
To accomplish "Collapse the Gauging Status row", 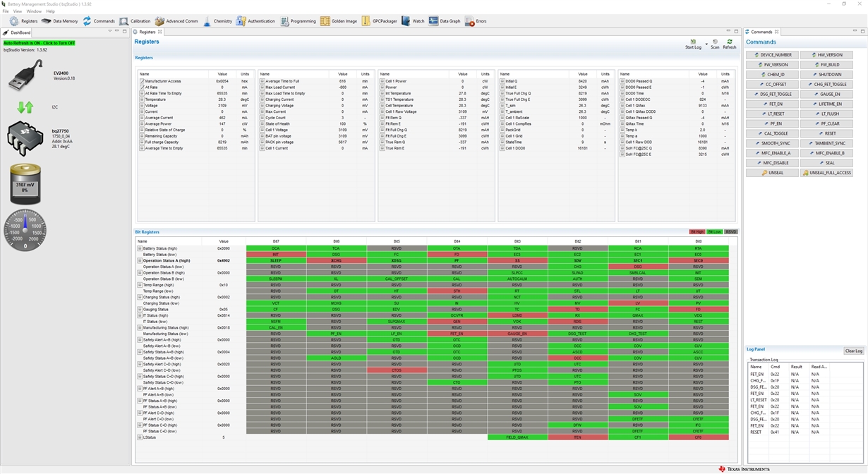I will pyautogui.click(x=140, y=309).
